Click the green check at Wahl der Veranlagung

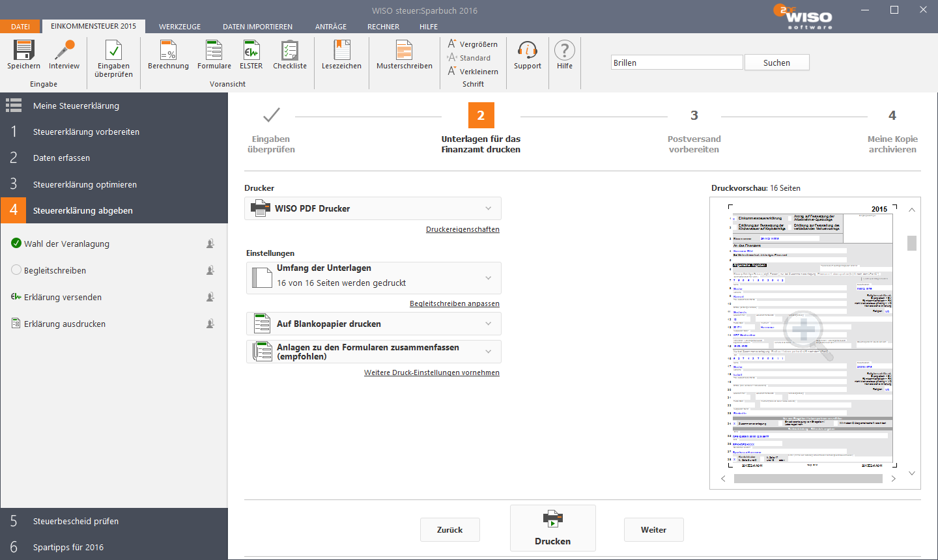pyautogui.click(x=16, y=243)
